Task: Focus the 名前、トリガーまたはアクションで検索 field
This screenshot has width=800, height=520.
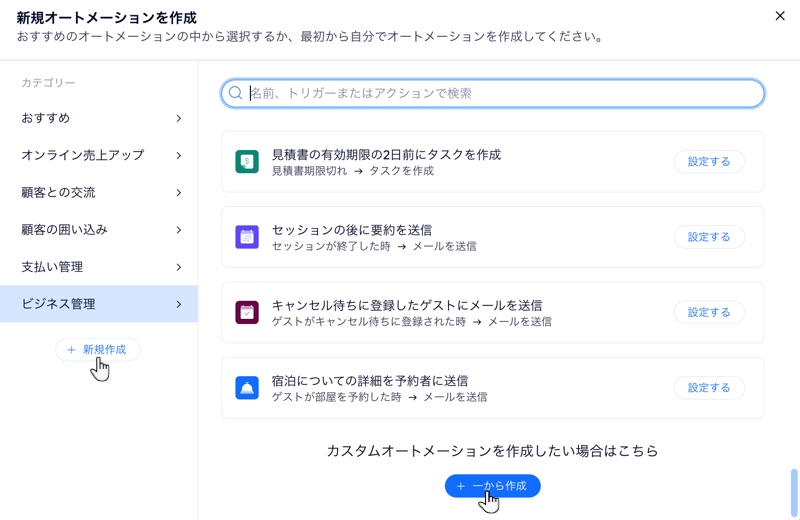Action: coord(492,93)
